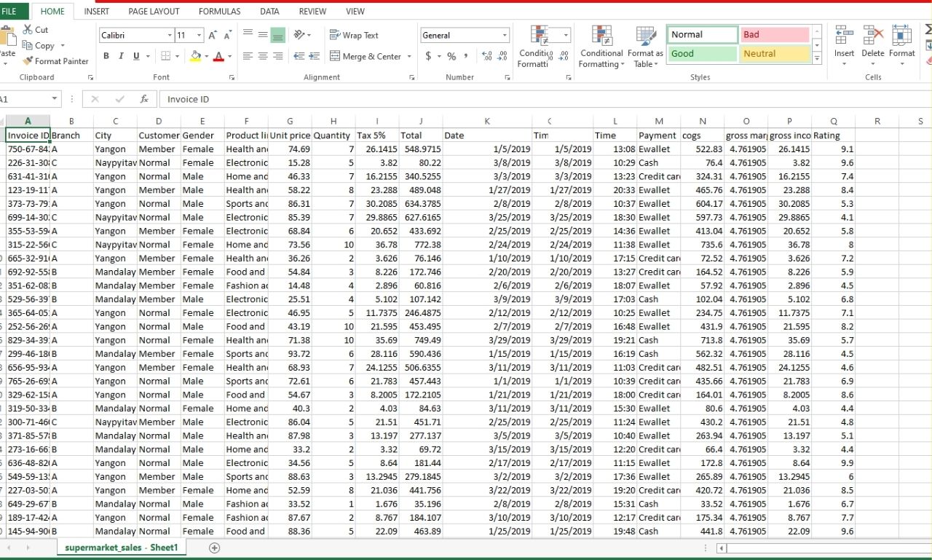Click the yellow Fill Color bucket

point(195,56)
